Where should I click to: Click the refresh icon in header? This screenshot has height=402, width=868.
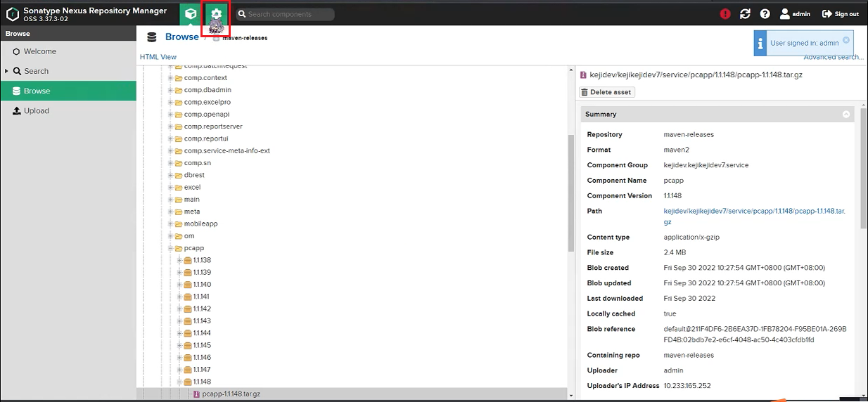point(745,14)
